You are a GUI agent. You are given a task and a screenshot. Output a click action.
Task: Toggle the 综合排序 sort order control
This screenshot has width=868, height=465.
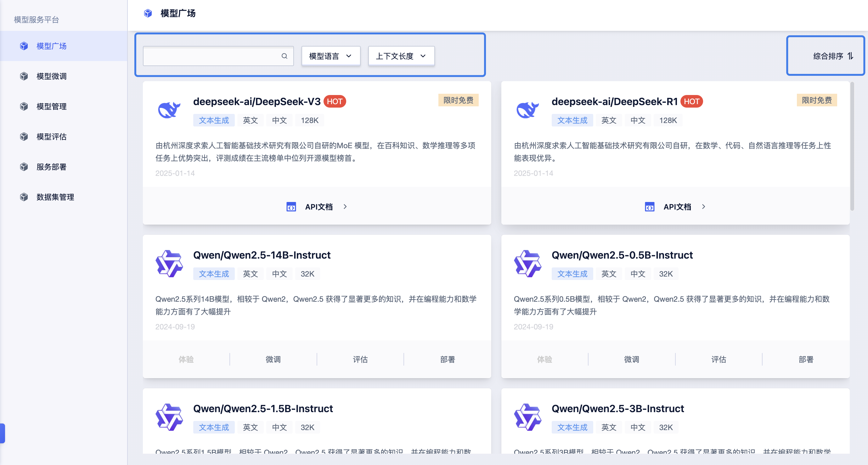point(832,56)
